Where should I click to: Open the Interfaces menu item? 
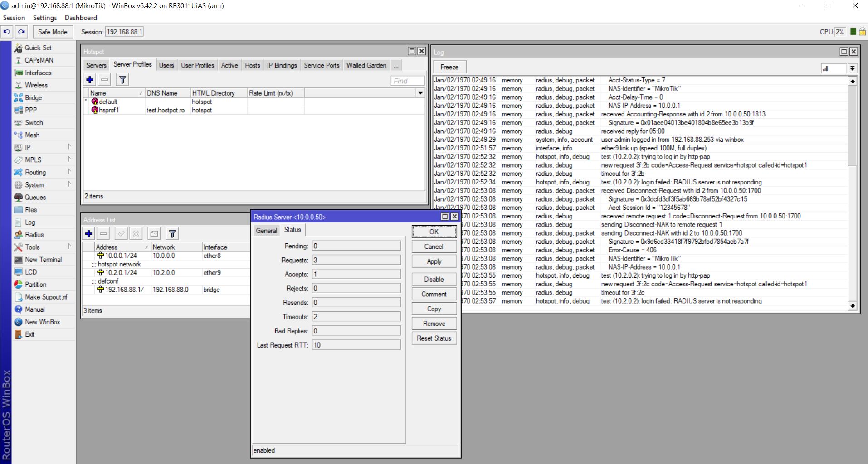point(38,72)
